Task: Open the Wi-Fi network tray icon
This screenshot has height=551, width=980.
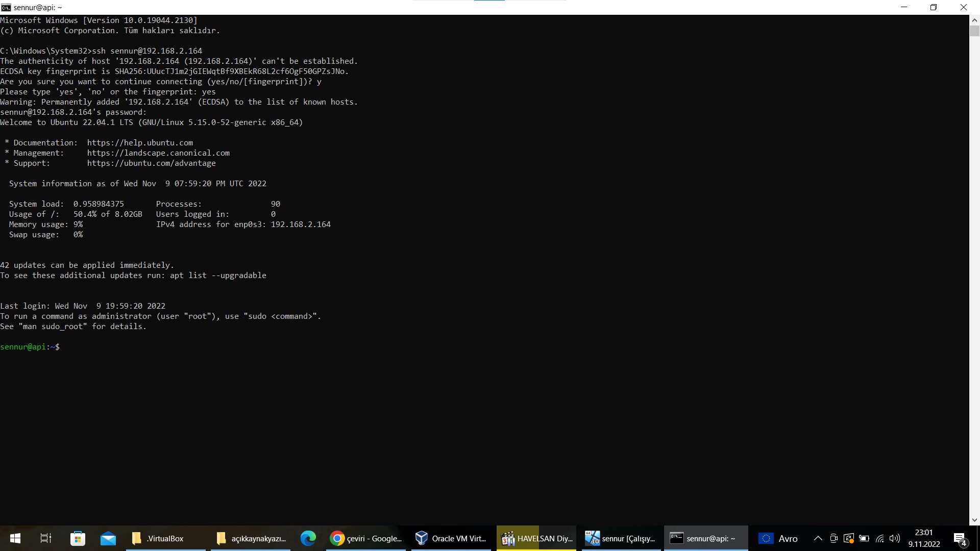Action: click(879, 538)
